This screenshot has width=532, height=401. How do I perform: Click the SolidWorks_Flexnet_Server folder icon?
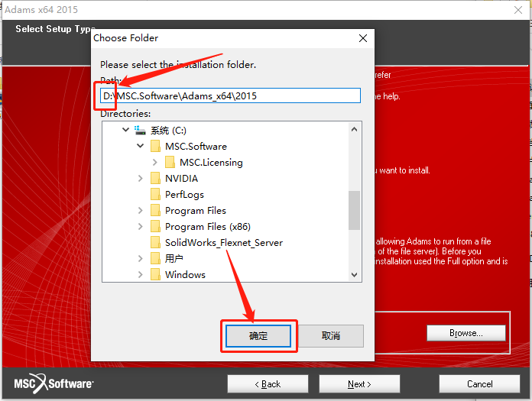pyautogui.click(x=155, y=242)
